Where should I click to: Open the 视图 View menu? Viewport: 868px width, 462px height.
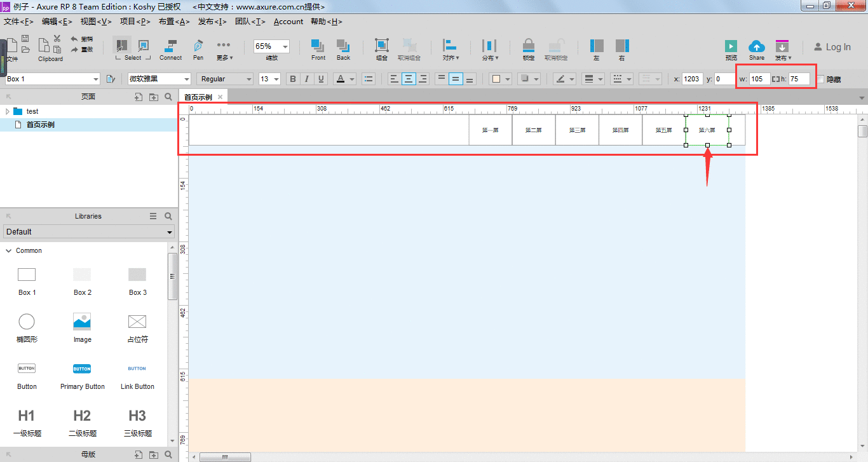pyautogui.click(x=96, y=22)
